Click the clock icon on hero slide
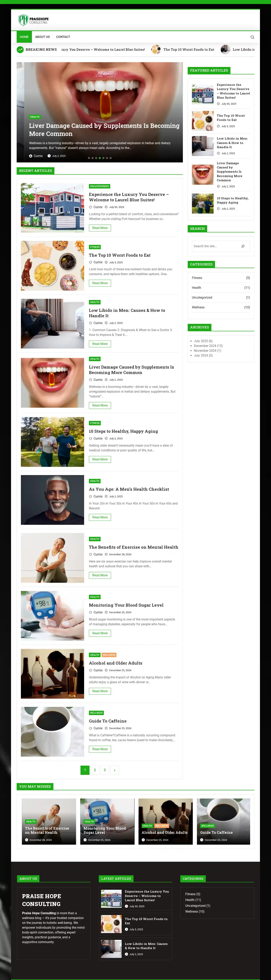Screen dimensions: 271x980 (x=49, y=156)
